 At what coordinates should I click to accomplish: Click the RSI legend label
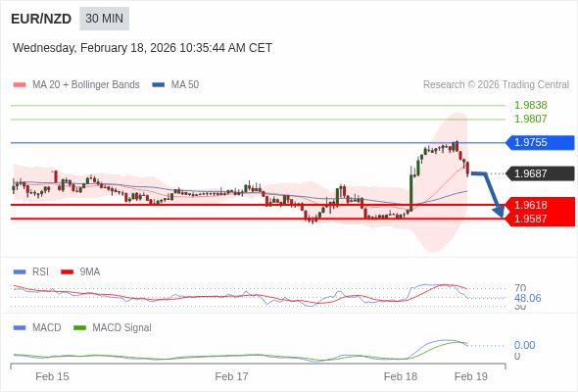tap(40, 272)
